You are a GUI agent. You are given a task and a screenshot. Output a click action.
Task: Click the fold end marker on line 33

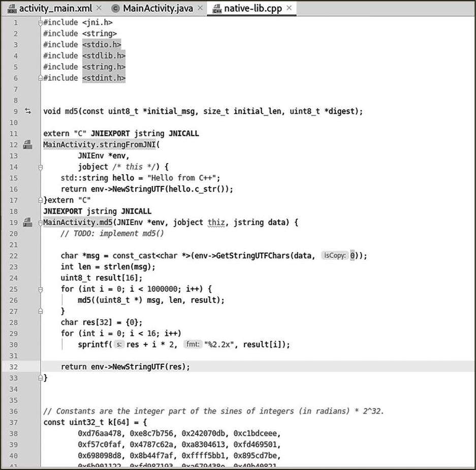pyautogui.click(x=40, y=378)
